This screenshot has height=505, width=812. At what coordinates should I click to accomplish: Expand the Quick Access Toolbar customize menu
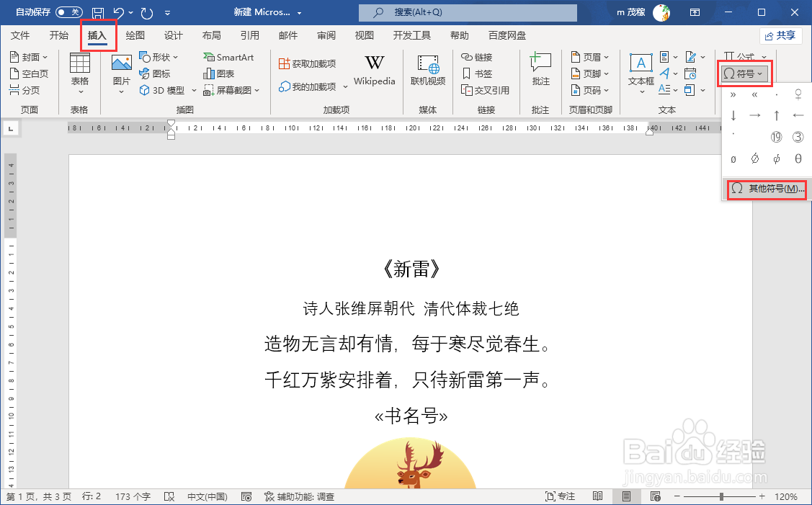click(x=167, y=12)
